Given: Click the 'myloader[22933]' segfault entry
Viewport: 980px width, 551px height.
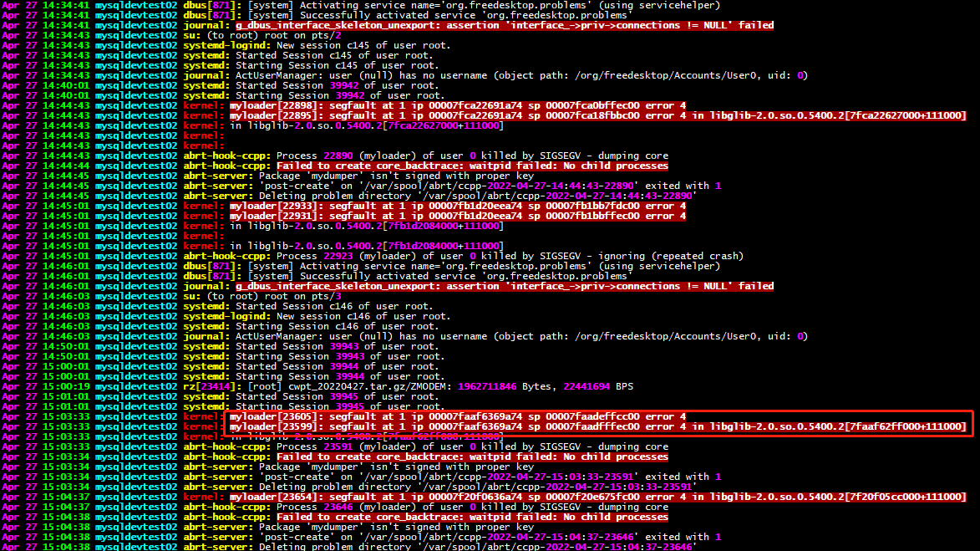Looking at the screenshot, I should pyautogui.click(x=458, y=206).
